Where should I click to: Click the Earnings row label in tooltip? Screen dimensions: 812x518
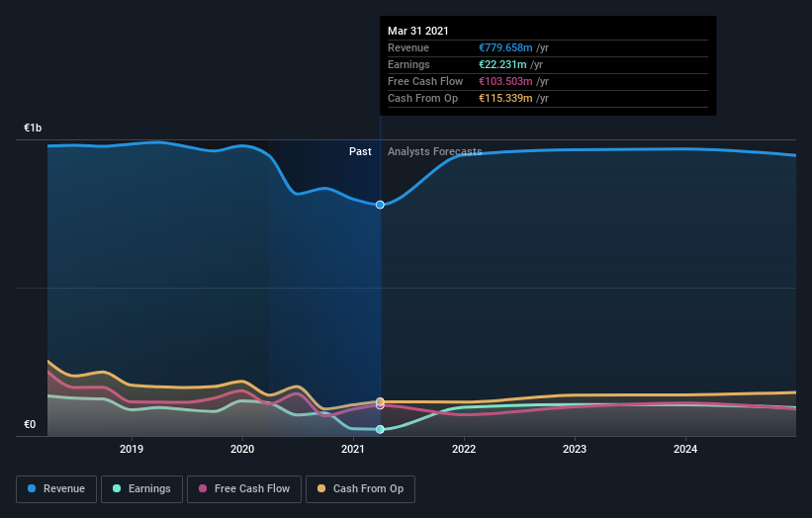(408, 64)
